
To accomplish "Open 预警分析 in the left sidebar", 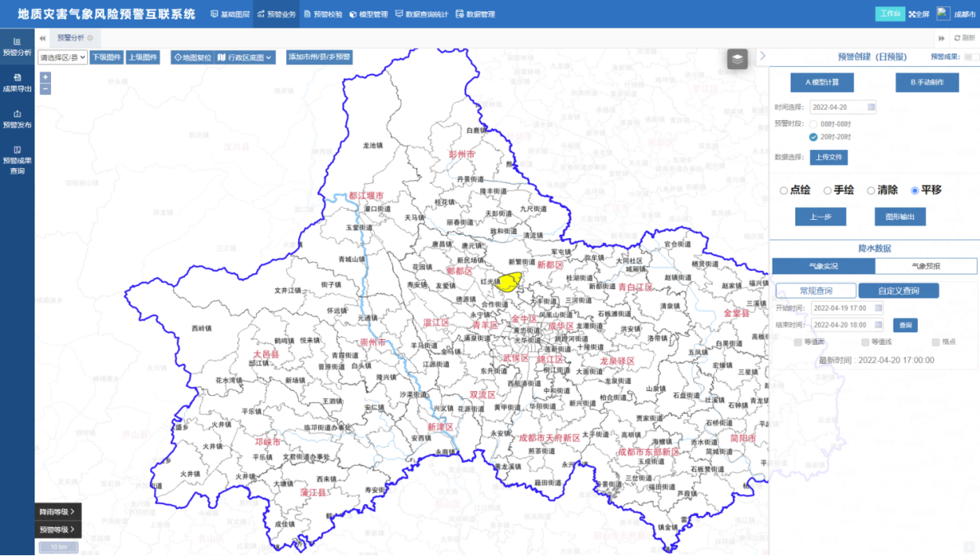I will click(x=17, y=47).
